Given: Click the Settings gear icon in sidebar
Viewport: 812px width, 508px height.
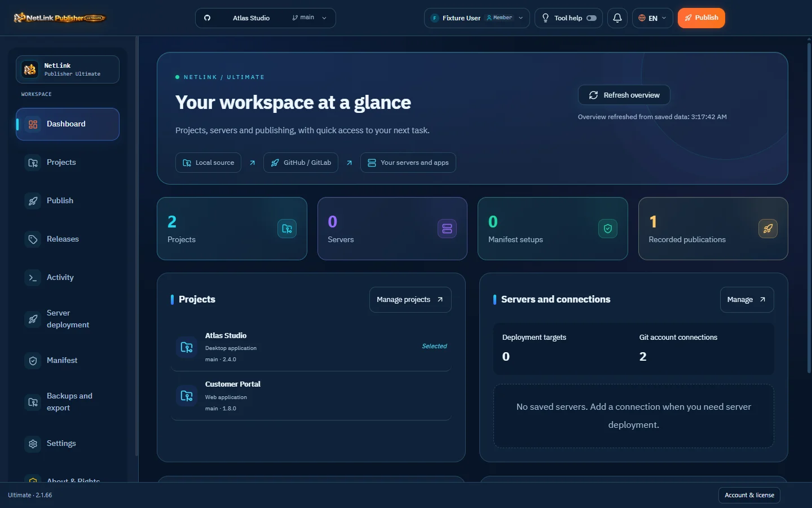Looking at the screenshot, I should tap(33, 444).
